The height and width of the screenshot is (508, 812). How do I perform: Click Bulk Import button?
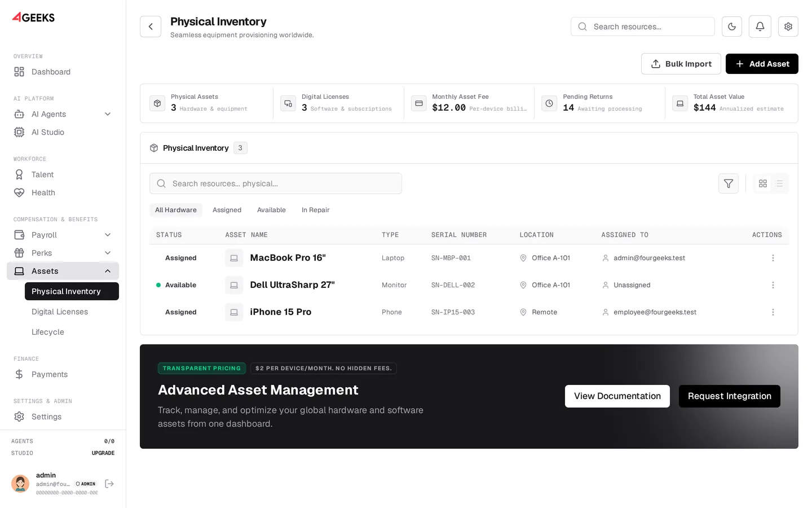pos(681,64)
